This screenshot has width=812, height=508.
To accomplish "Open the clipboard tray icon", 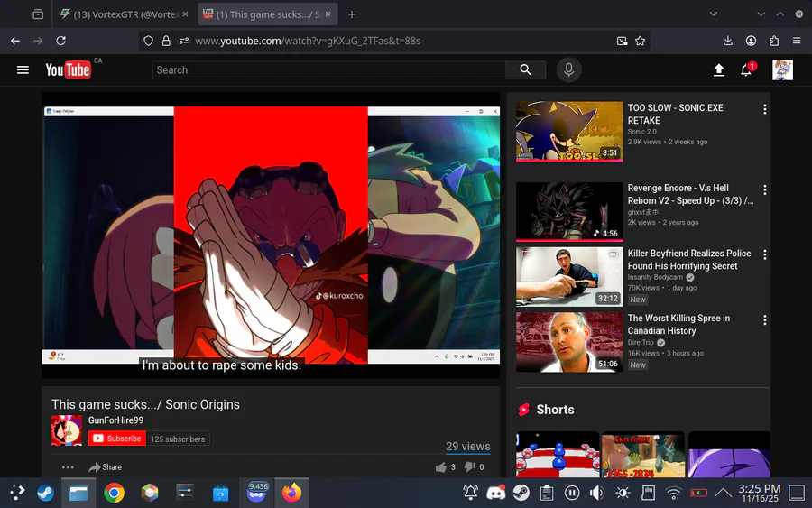I will (x=547, y=493).
